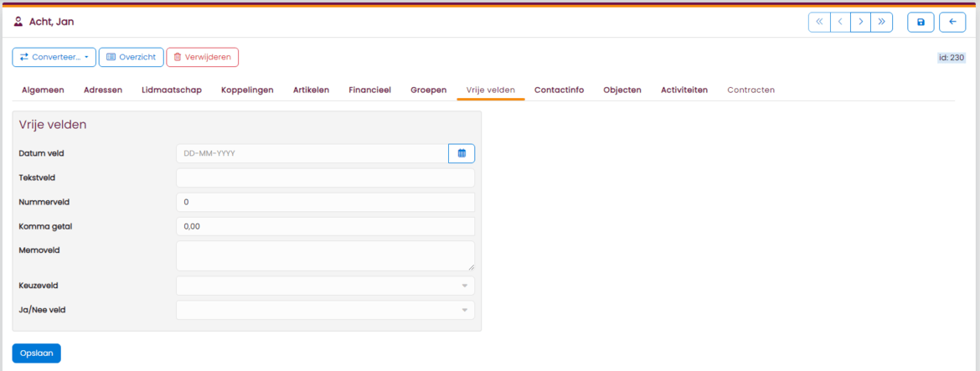Viewport: 980px width, 371px height.
Task: Go to previous record arrow
Action: 840,22
